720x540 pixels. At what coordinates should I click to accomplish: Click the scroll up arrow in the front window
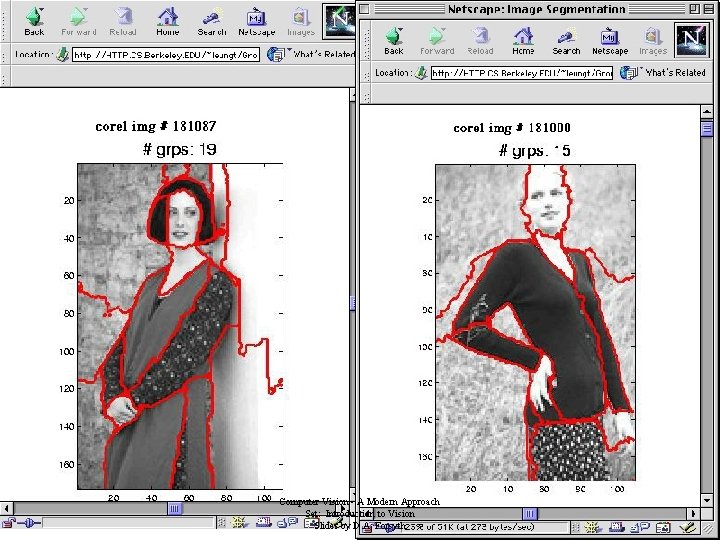pyautogui.click(x=707, y=112)
